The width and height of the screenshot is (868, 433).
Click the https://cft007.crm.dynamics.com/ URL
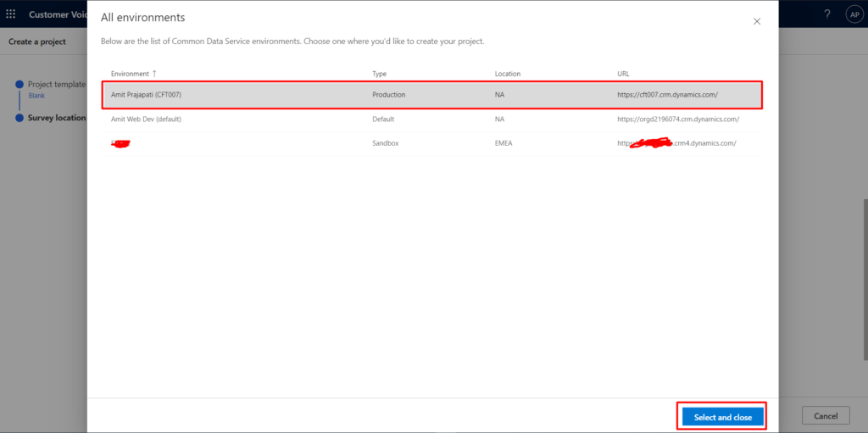[x=668, y=95]
